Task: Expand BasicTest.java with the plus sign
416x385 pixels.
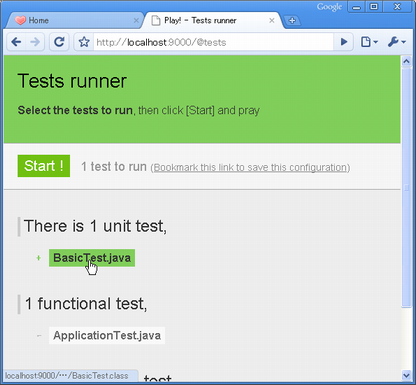Action: tap(39, 258)
